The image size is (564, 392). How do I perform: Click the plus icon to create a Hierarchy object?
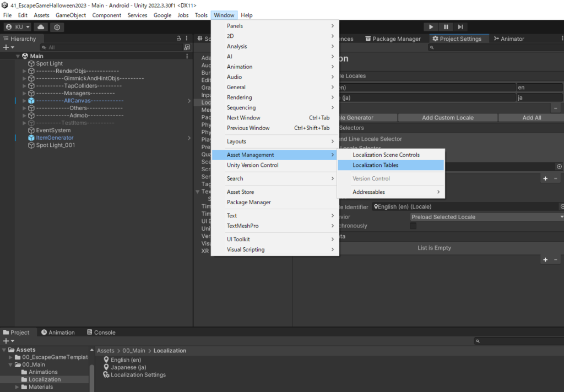coord(6,47)
